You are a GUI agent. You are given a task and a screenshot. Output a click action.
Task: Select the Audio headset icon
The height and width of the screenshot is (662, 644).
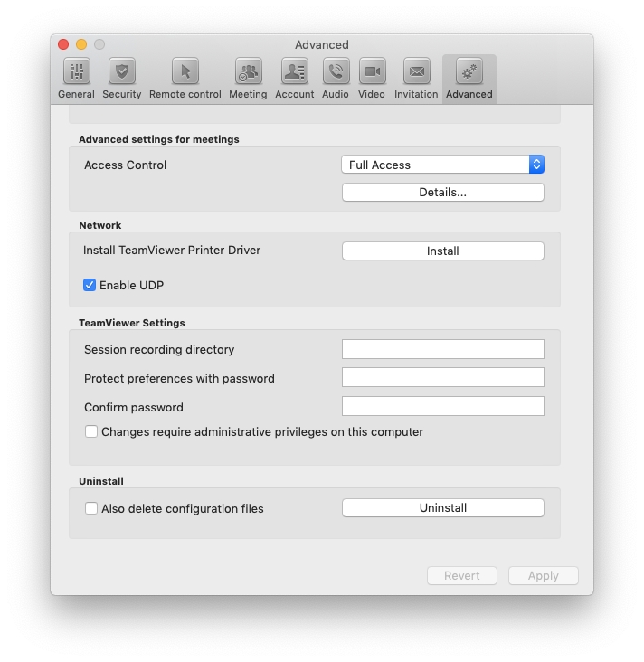336,72
